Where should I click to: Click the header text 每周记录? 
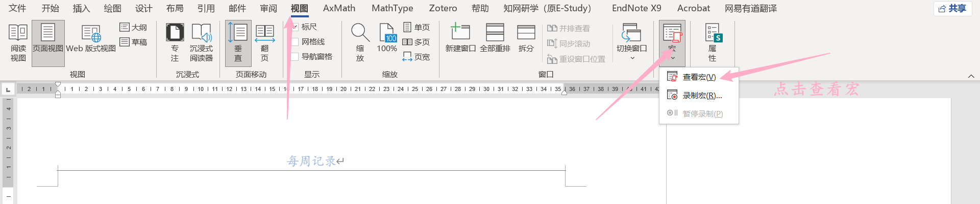[x=311, y=161]
